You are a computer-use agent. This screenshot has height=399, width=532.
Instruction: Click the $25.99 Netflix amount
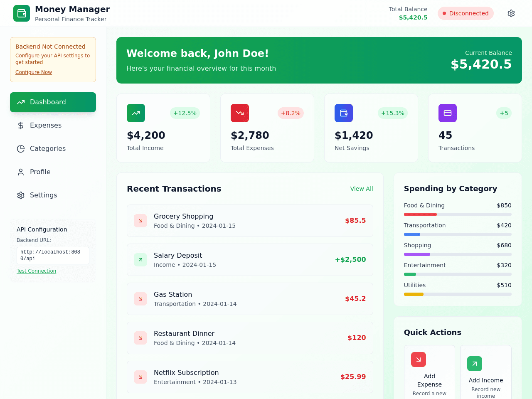353,377
